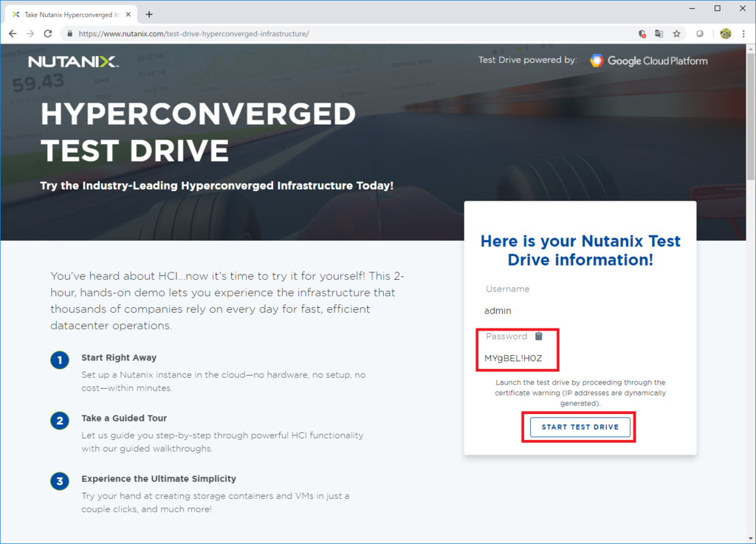The image size is (756, 544).
Task: Select the Take Nutanix Hyperconverged tab
Action: tap(72, 15)
